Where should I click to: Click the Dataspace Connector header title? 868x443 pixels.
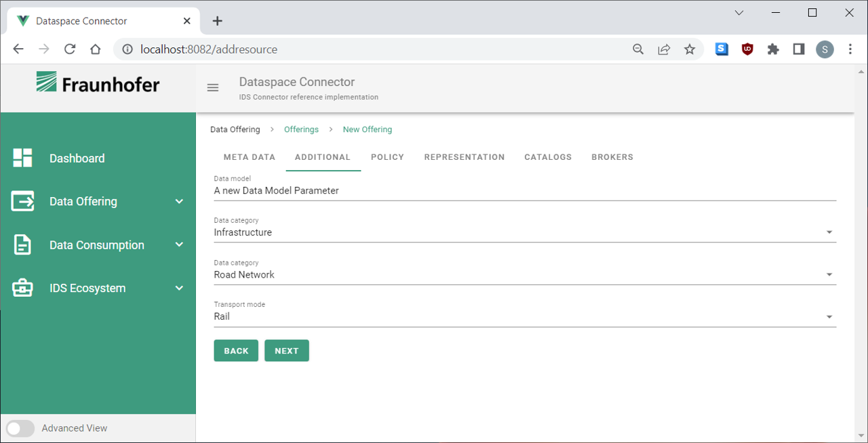[297, 82]
